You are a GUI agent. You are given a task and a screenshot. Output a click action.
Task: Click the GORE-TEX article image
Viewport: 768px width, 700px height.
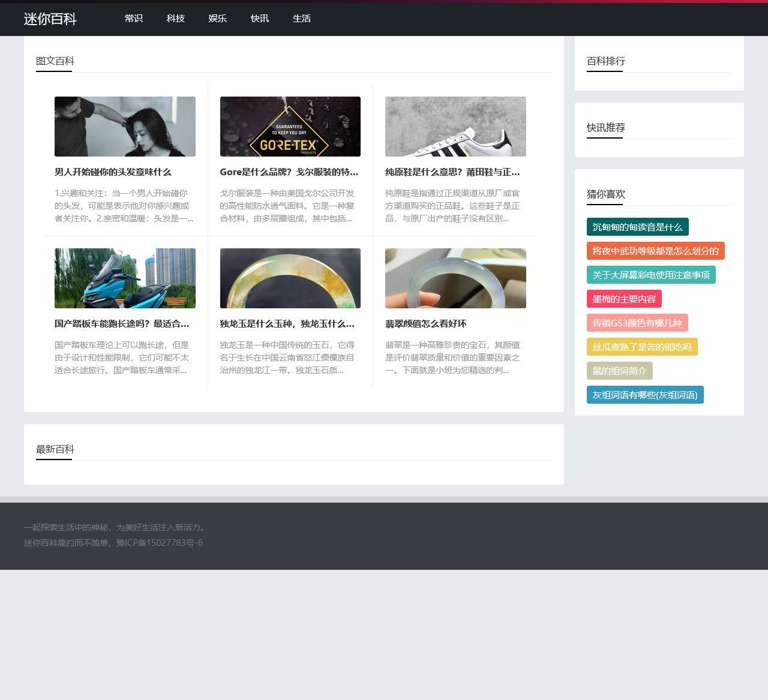[290, 127]
